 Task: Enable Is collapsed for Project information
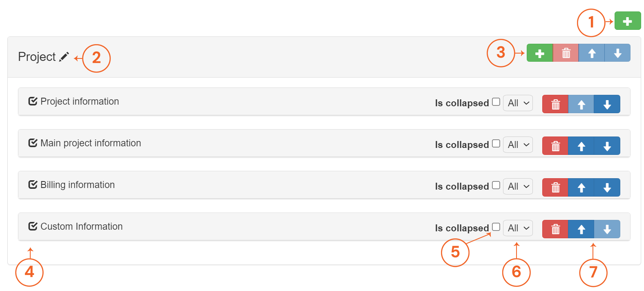click(496, 102)
